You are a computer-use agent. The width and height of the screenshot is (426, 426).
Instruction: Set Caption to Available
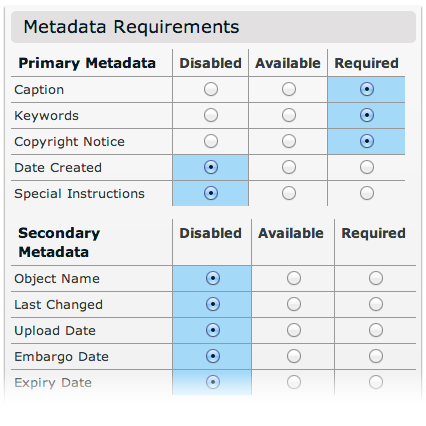(289, 89)
